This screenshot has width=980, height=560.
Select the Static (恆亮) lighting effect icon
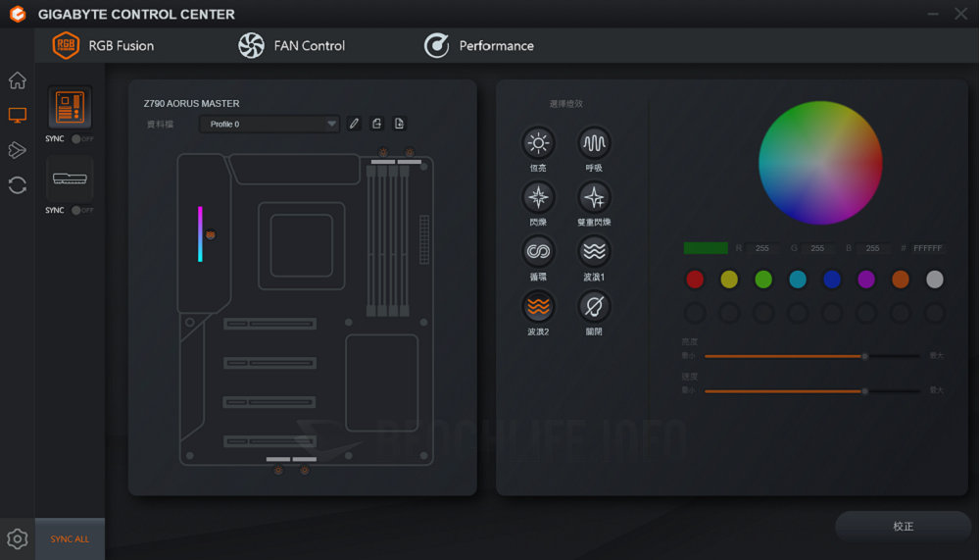(538, 143)
